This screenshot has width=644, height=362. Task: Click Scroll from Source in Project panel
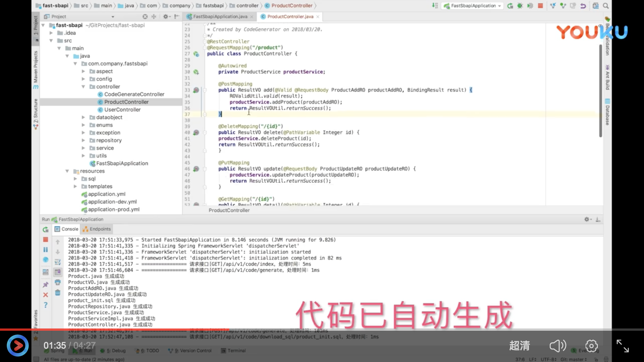(145, 16)
